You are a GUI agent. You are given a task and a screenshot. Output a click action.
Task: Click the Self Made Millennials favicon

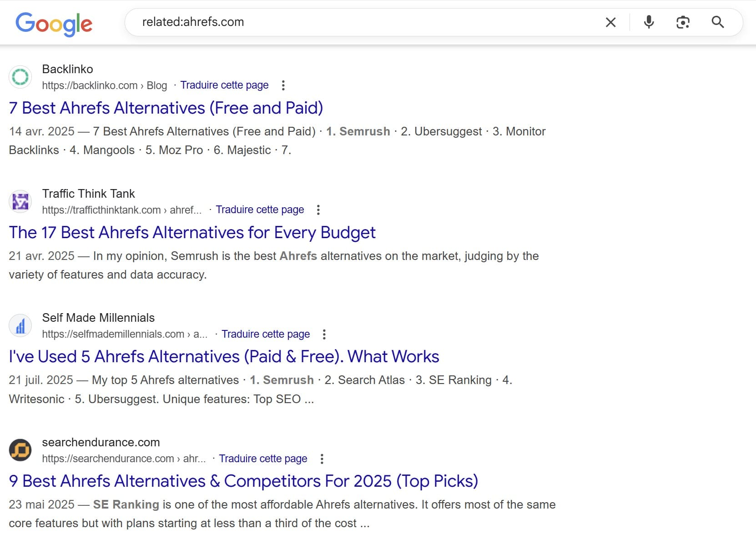pyautogui.click(x=20, y=325)
